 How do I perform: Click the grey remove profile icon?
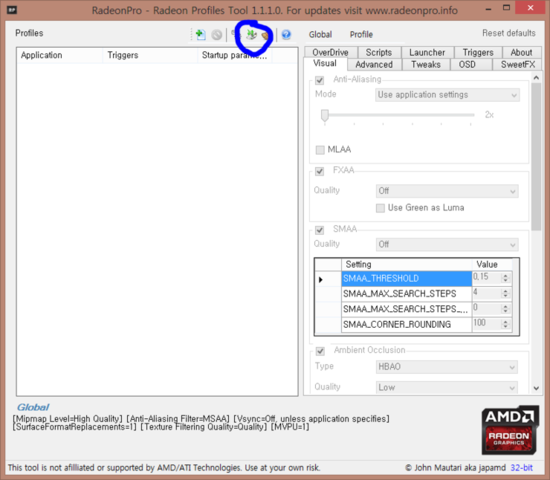point(216,35)
